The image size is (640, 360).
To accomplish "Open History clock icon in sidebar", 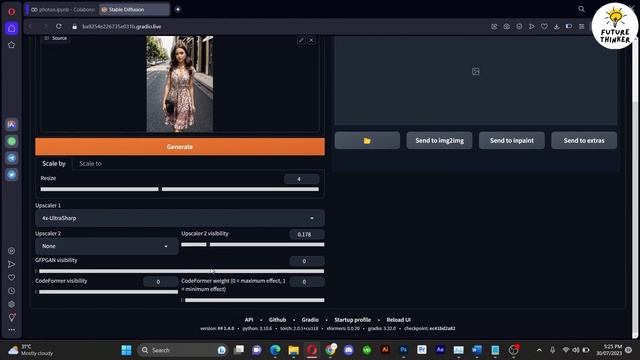I will pyautogui.click(x=11, y=291).
